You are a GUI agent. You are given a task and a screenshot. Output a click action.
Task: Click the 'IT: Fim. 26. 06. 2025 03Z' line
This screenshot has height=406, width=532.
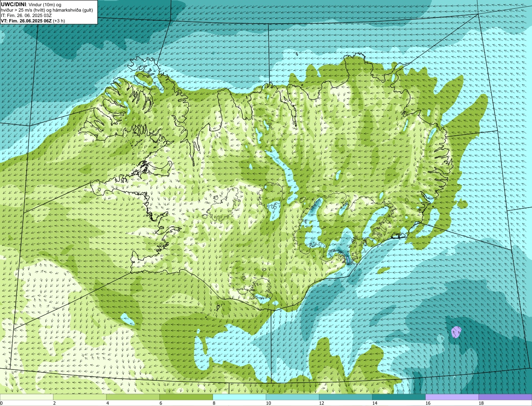pos(26,15)
